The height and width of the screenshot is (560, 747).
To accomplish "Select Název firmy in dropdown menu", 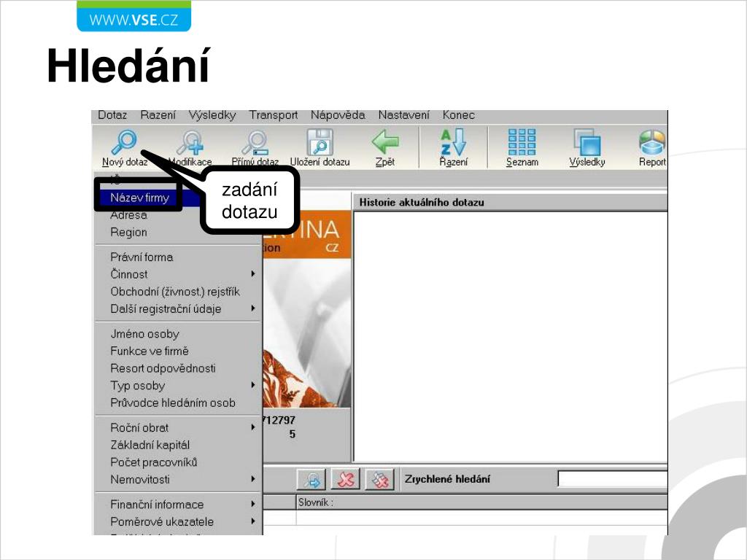I will click(x=139, y=198).
